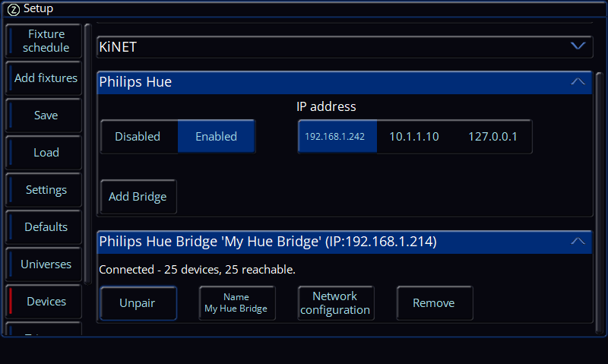The image size is (608, 364).
Task: Select the Devices section
Action: click(44, 301)
